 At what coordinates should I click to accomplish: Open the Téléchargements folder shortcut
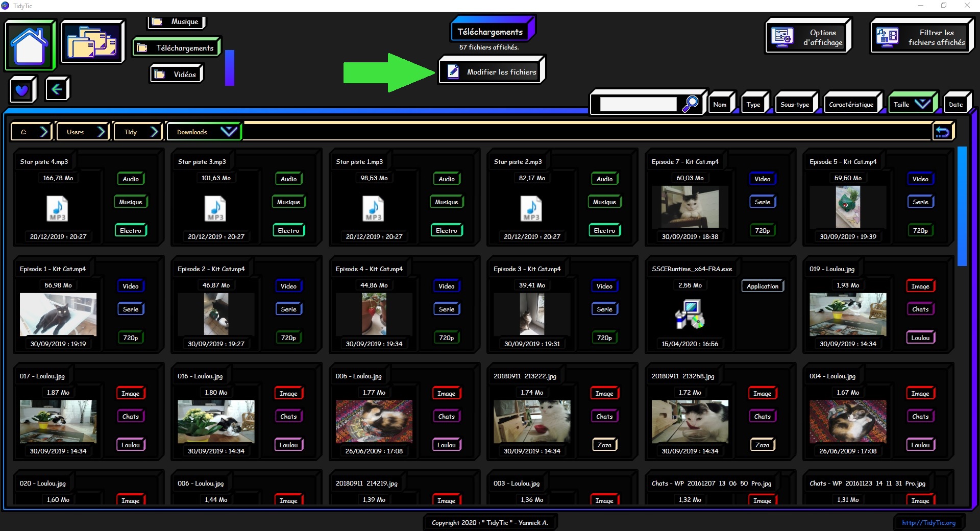177,47
